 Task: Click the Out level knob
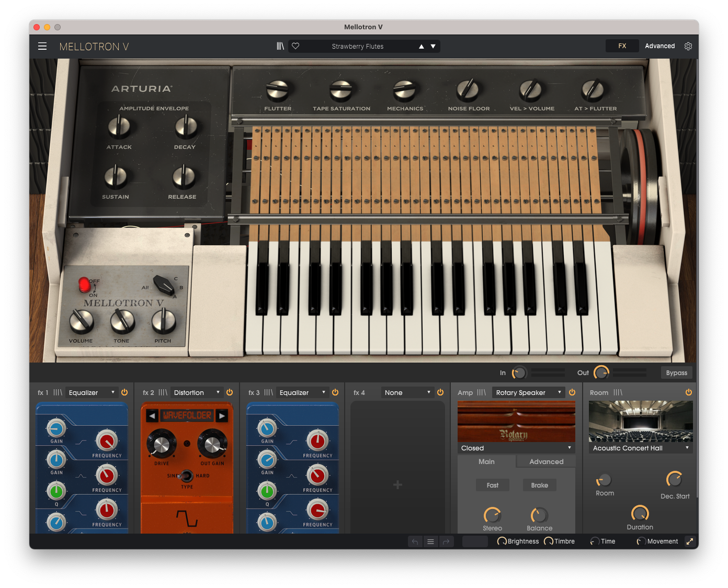tap(601, 373)
